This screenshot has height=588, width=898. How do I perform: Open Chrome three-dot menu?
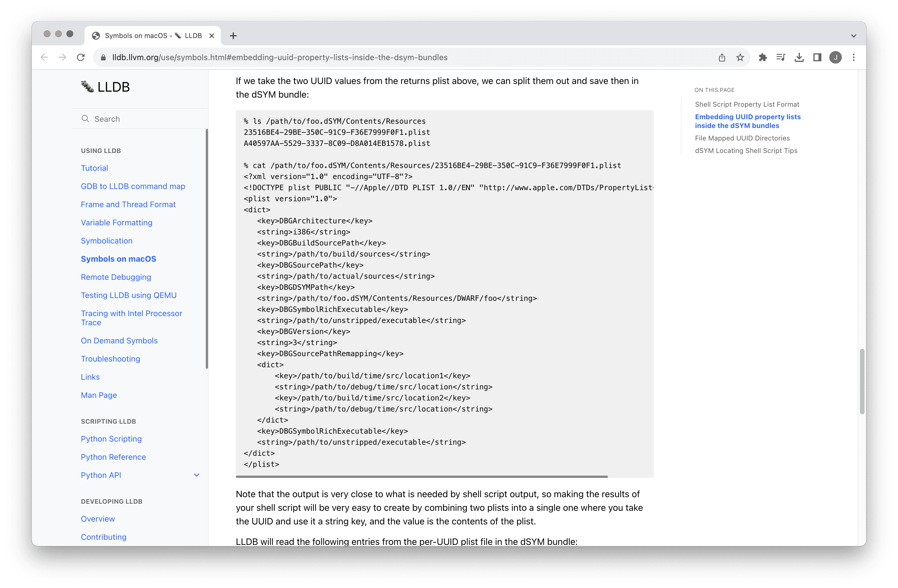tap(853, 57)
